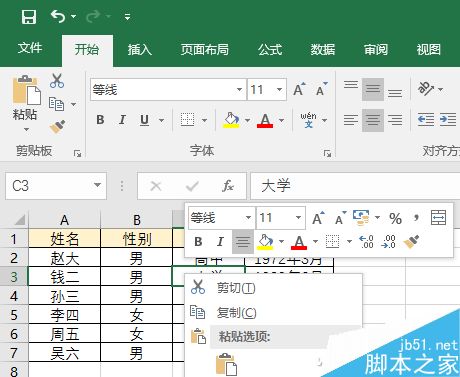Viewport: 460px width, 377px height.
Task: Click Decrease Font Size in ribbon
Action: pyautogui.click(x=322, y=89)
